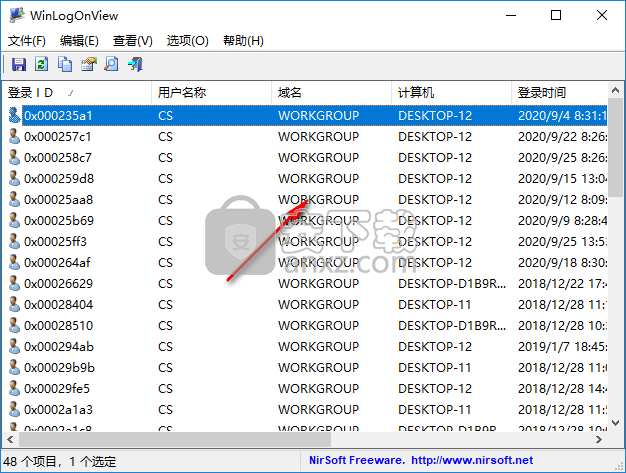This screenshot has width=626, height=473.
Task: Click logon time 2019/1/7 18:45
Action: [563, 346]
